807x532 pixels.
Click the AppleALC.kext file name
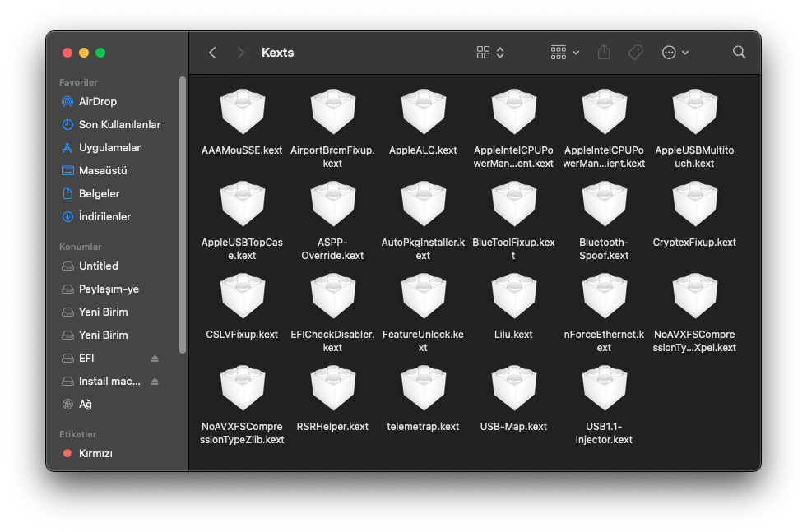(423, 150)
